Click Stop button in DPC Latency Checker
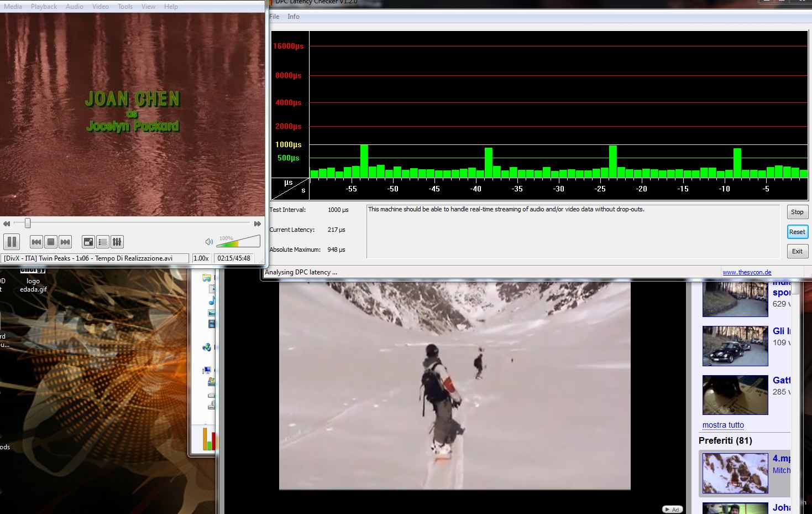 [797, 212]
